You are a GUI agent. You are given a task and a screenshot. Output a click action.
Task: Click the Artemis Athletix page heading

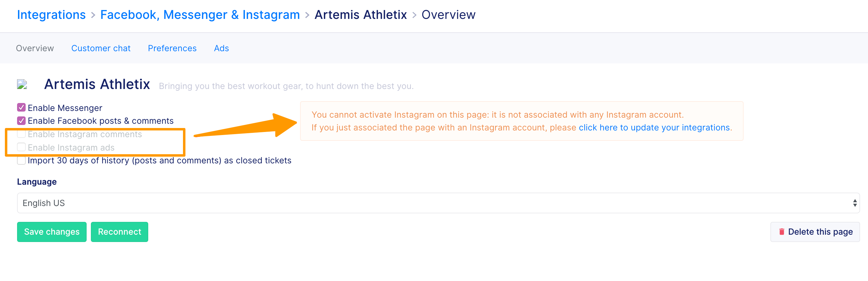coord(97,84)
